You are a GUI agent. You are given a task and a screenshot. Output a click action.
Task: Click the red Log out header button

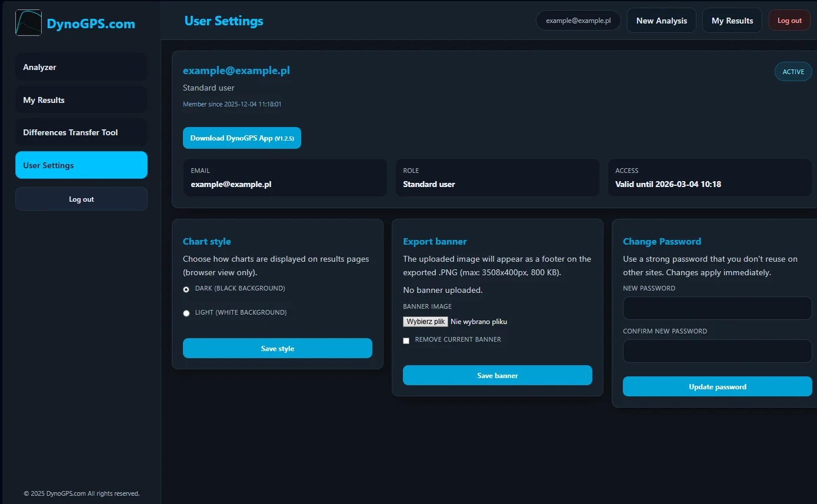[x=789, y=21]
